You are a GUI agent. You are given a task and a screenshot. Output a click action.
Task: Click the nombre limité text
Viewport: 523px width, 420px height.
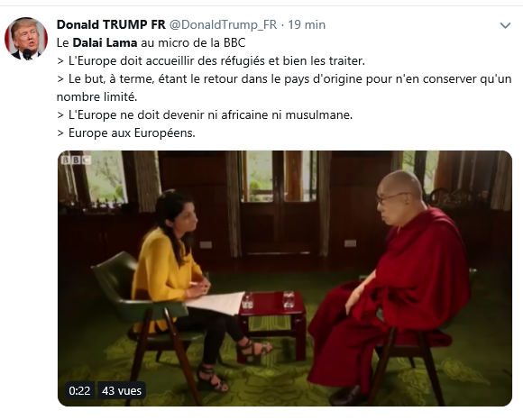point(97,97)
